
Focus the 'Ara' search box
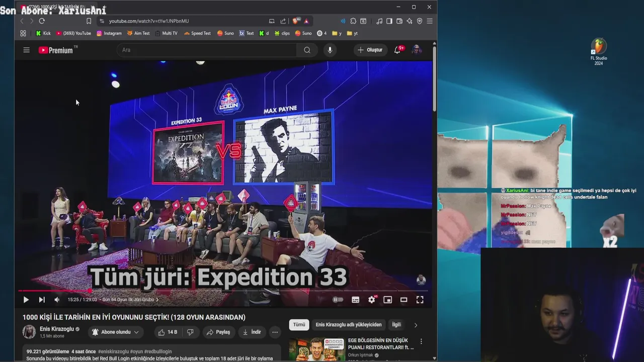[207, 50]
